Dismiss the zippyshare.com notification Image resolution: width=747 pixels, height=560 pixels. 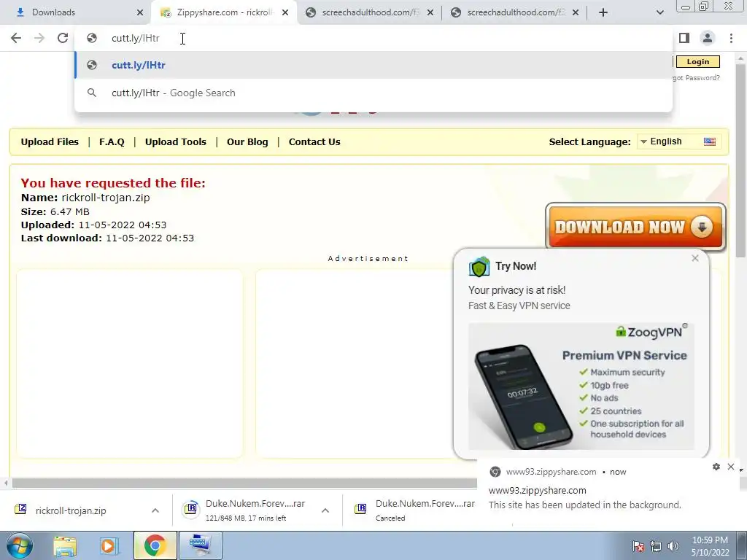[x=731, y=467]
